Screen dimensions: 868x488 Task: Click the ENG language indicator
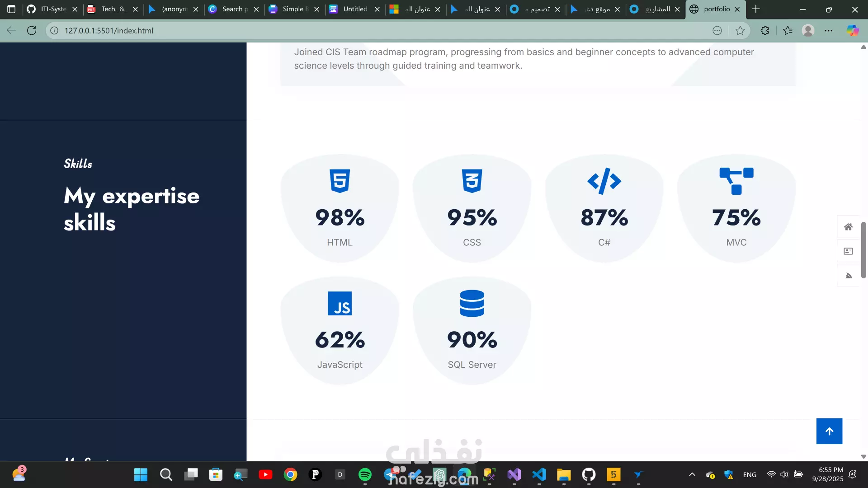click(750, 474)
